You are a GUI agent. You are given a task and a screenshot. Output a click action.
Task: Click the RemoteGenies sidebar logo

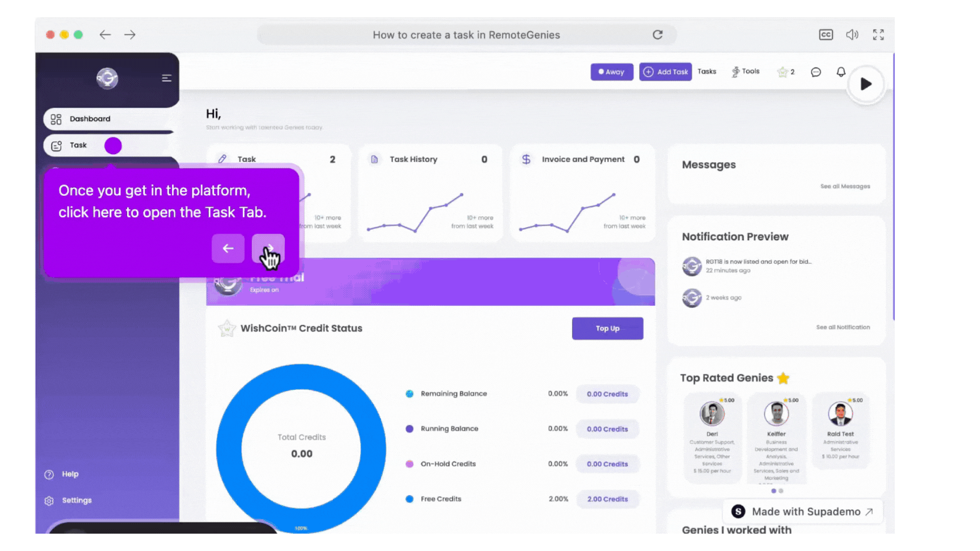107,78
